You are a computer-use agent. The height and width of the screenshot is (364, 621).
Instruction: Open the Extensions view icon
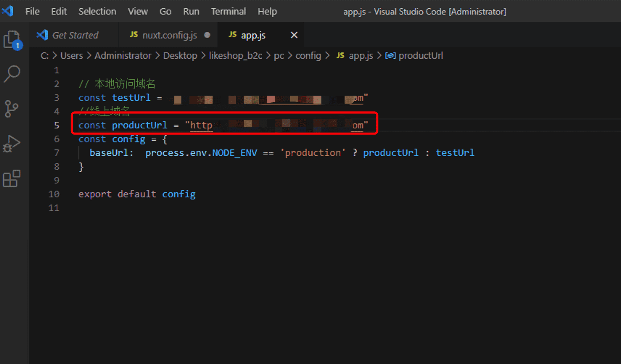[12, 178]
